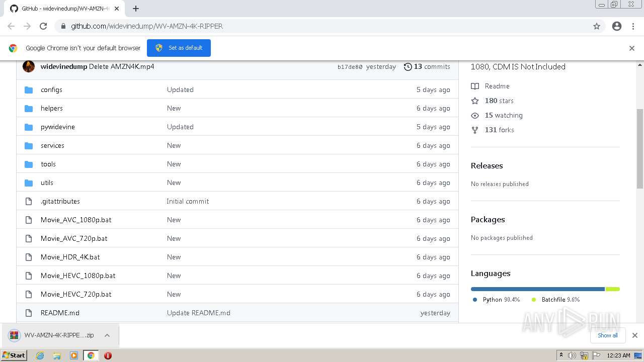This screenshot has width=644, height=362.
Task: Show hidden system tray icons
Action: tap(561, 355)
